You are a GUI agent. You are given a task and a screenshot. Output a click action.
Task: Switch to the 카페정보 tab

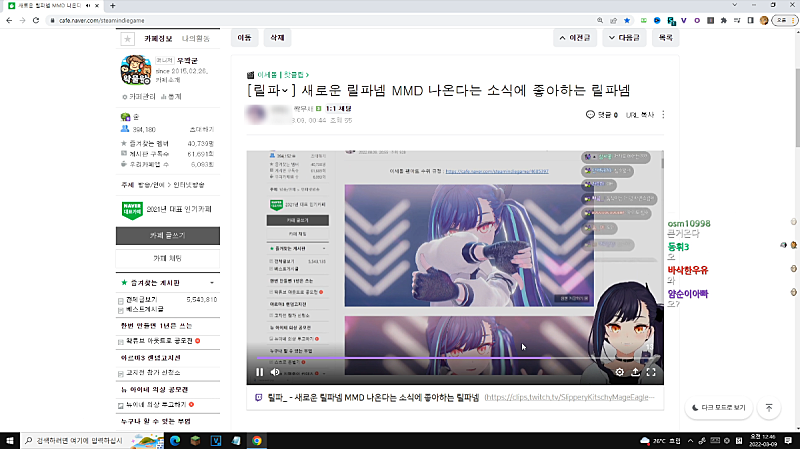click(158, 38)
